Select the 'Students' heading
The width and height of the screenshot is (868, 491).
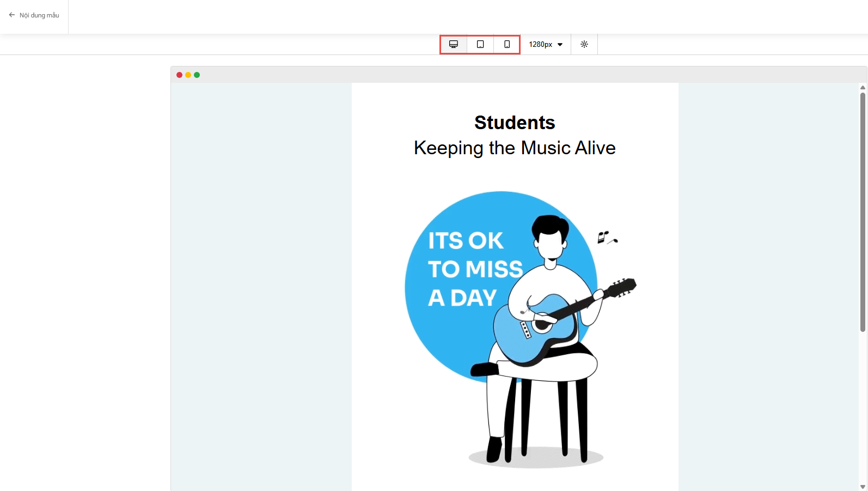515,123
